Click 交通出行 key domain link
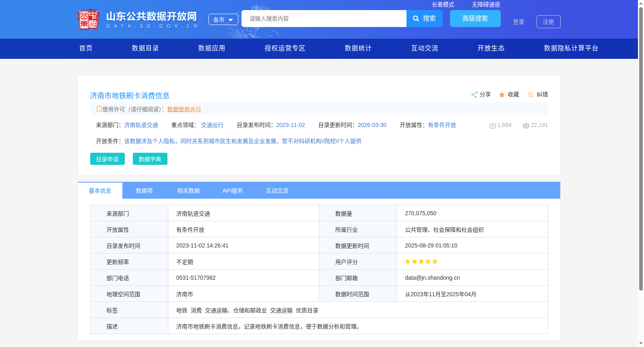644x347 pixels. click(212, 125)
